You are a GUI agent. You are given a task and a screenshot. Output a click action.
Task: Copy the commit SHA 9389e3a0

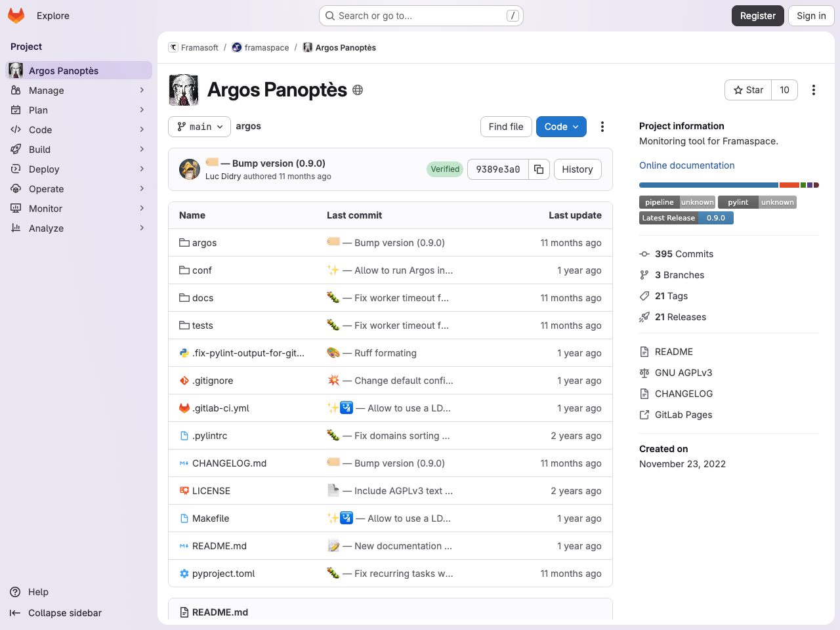[538, 169]
